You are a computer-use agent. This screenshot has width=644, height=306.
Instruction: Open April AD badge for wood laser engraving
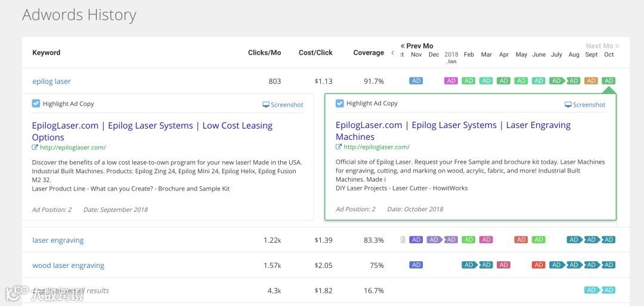(x=503, y=265)
